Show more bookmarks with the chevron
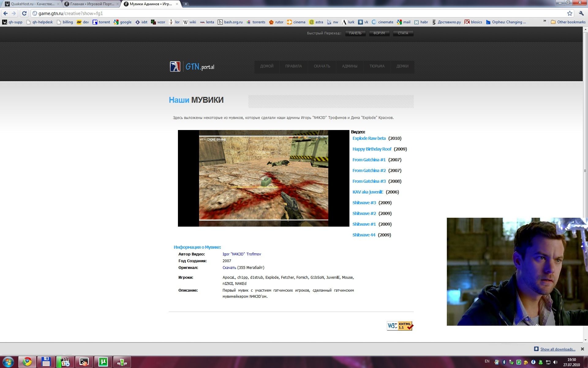The image size is (588, 368). (x=545, y=21)
